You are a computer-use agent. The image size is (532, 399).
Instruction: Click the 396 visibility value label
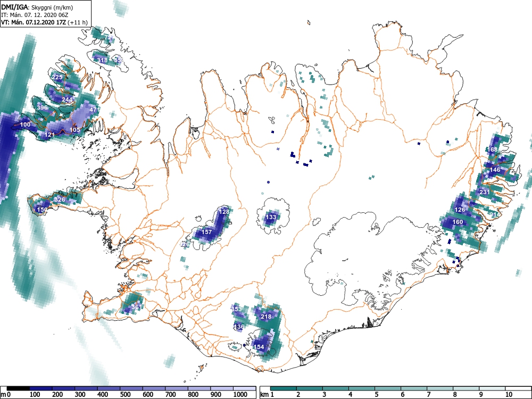[x=43, y=107]
